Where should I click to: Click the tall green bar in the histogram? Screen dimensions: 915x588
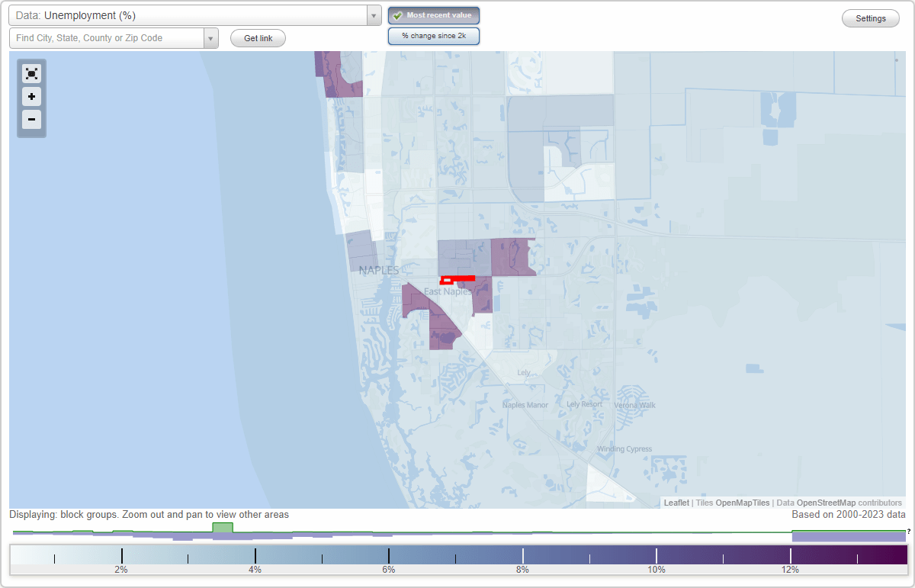tap(222, 528)
